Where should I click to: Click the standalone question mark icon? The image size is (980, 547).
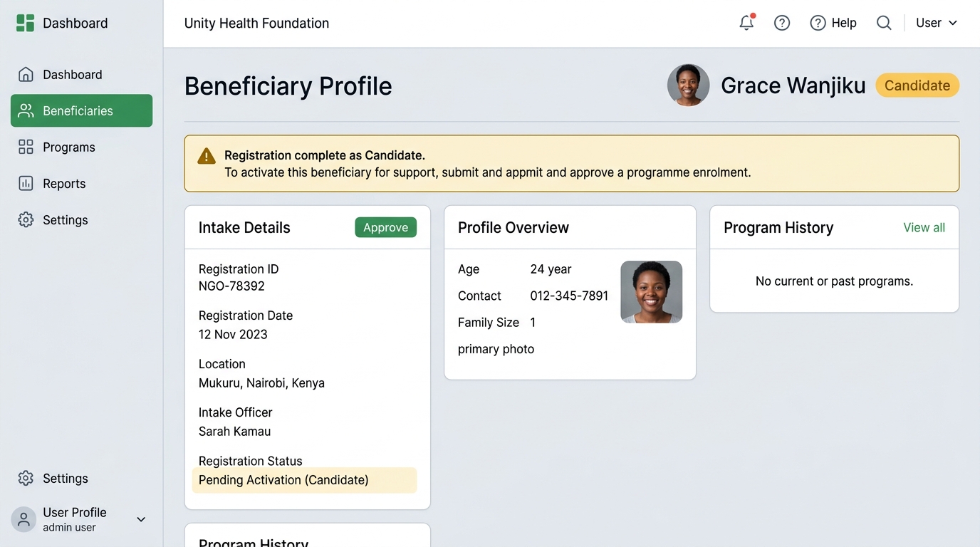click(x=782, y=23)
